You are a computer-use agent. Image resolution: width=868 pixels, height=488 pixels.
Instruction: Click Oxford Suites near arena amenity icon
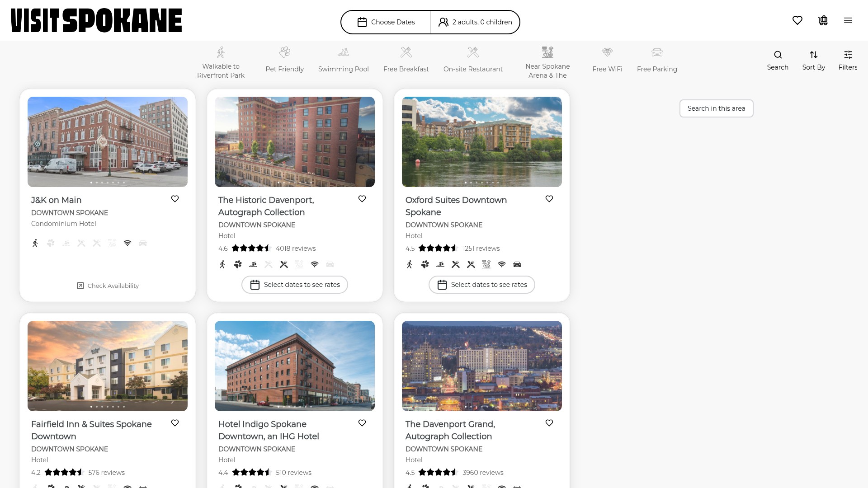point(486,264)
